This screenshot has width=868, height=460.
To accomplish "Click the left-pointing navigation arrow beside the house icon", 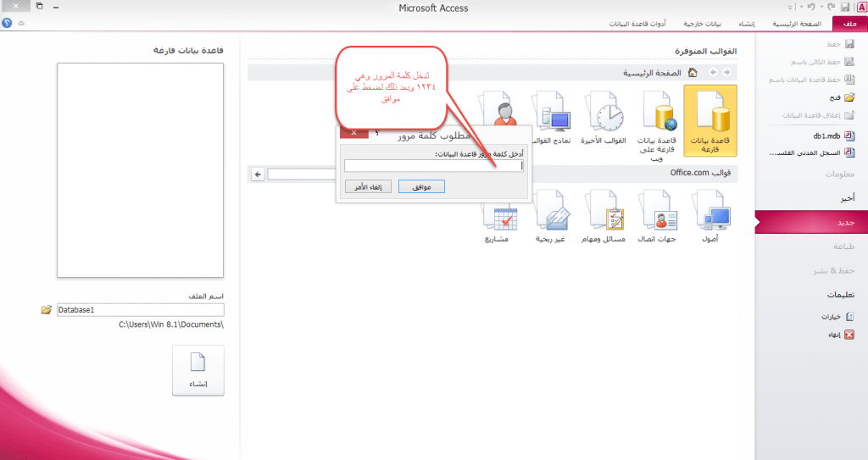I will [x=713, y=73].
